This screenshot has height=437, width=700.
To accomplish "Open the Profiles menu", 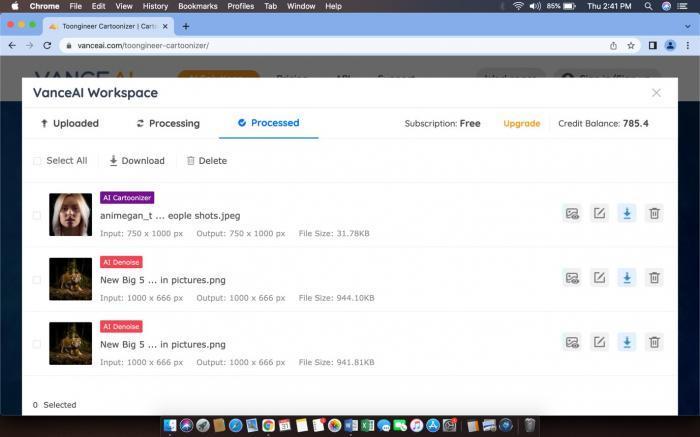I will coord(241,6).
